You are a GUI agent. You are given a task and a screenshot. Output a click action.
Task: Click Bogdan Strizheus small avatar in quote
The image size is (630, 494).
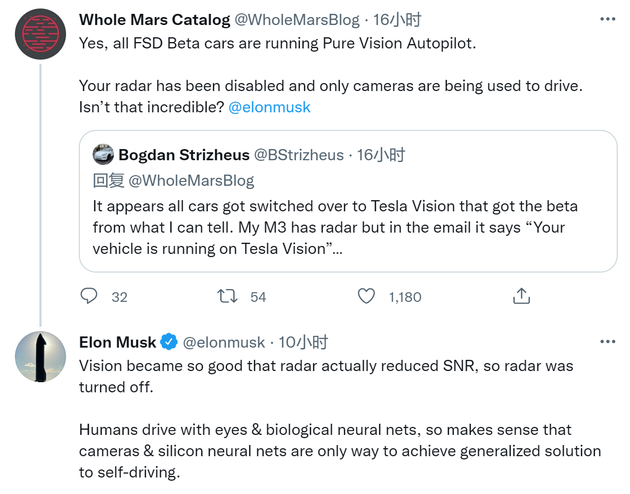pos(103,155)
